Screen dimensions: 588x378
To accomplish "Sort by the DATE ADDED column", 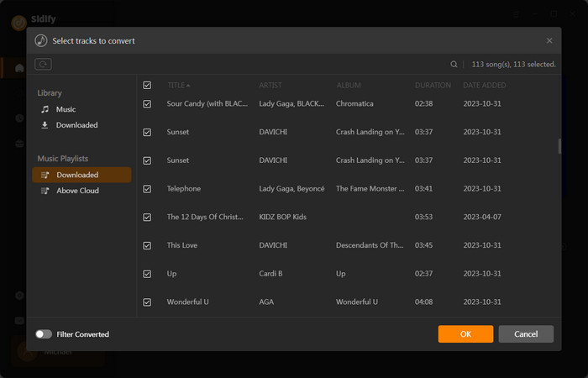I will (x=484, y=85).
